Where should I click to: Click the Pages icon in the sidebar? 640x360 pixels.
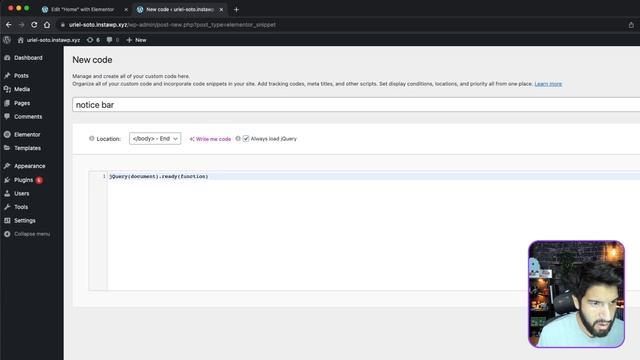coord(7,103)
